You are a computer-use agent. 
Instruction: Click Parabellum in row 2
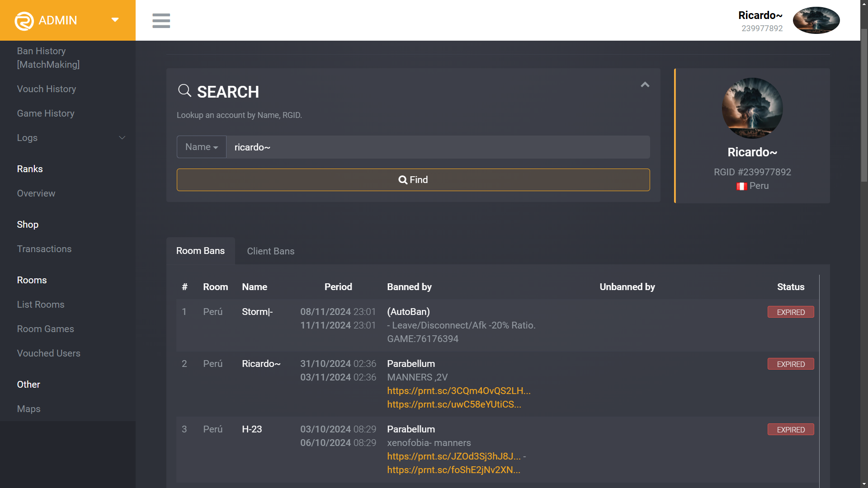pos(411,364)
